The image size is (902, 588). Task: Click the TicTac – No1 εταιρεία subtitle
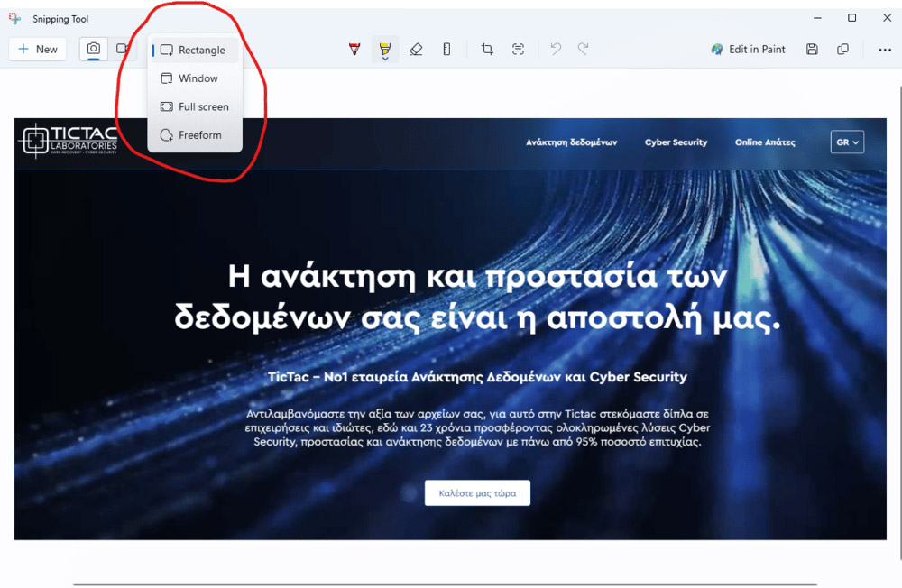coord(477,377)
